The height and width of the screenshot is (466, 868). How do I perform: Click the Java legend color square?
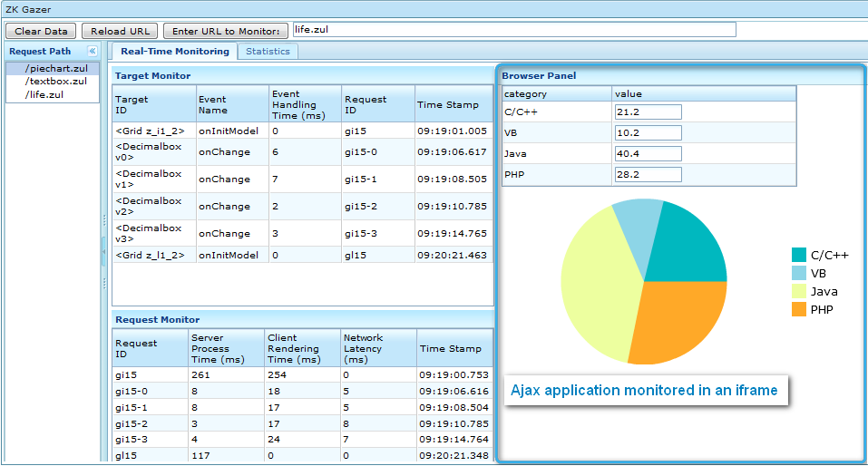(x=799, y=291)
